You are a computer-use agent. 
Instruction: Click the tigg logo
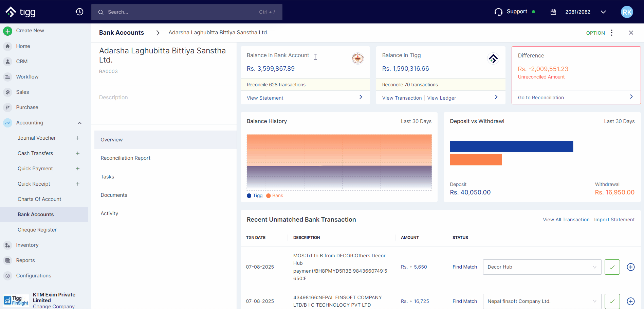[20, 12]
